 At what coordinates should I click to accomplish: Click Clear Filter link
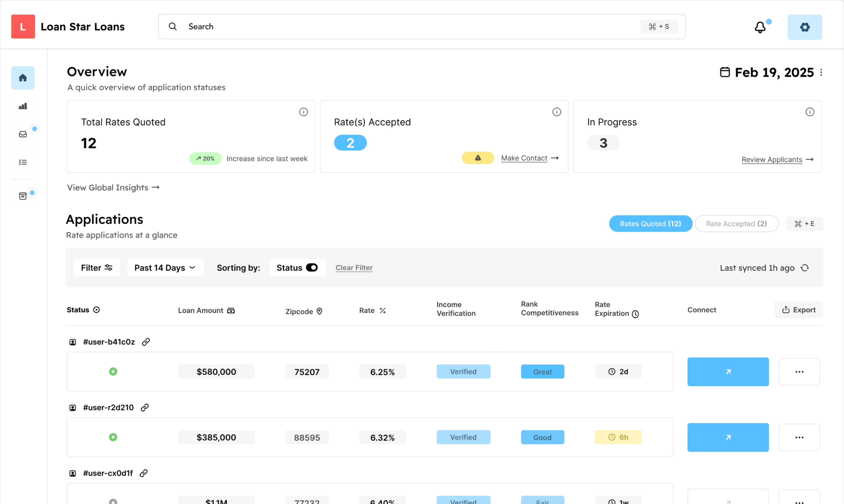(354, 268)
